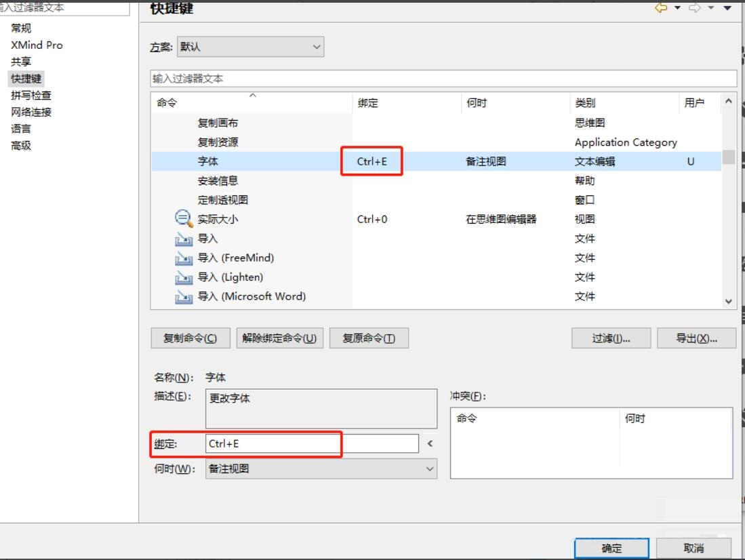Click the 取消 button
This screenshot has width=745, height=560.
pyautogui.click(x=693, y=548)
